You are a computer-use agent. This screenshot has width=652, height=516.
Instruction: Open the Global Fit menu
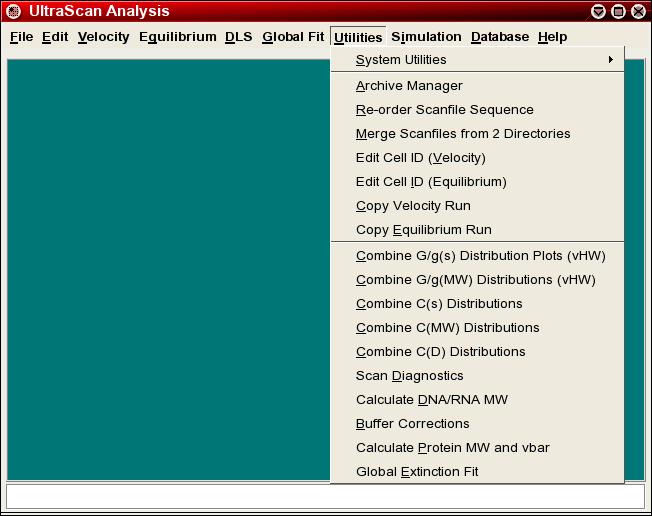click(293, 37)
